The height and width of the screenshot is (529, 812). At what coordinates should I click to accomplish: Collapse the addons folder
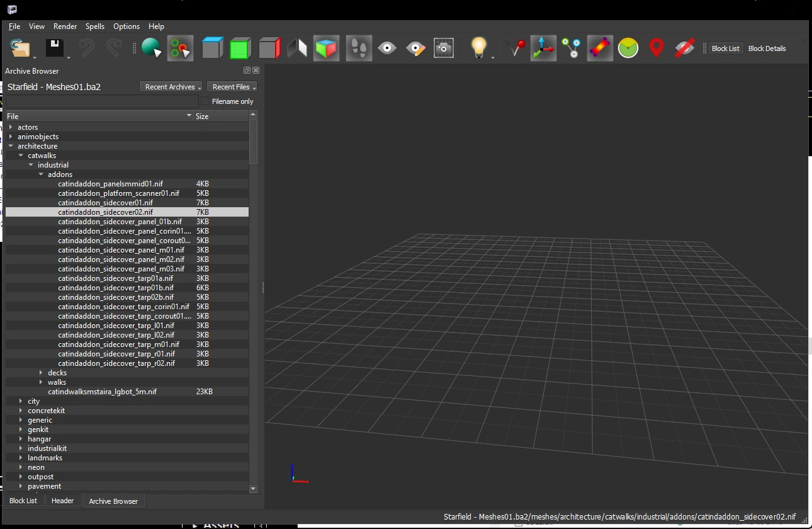tap(41, 174)
